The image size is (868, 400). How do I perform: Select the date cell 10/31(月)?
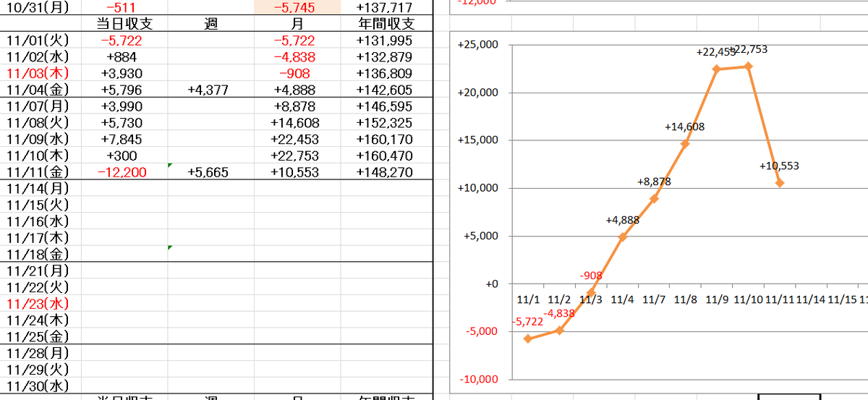point(40,8)
